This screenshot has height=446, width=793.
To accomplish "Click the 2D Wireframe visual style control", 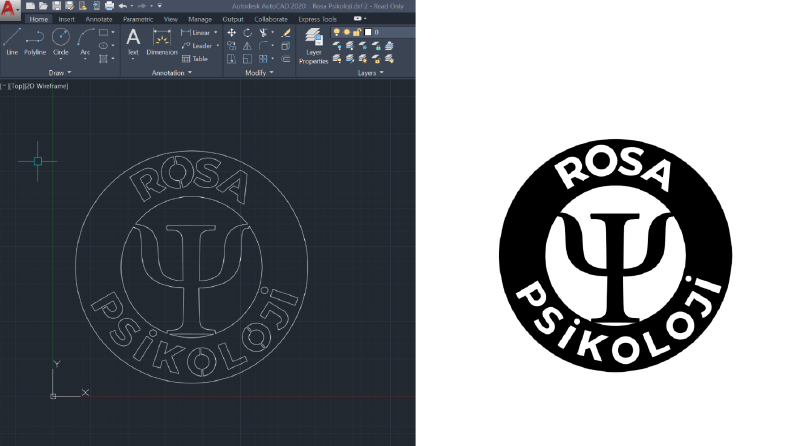I will coord(47,86).
